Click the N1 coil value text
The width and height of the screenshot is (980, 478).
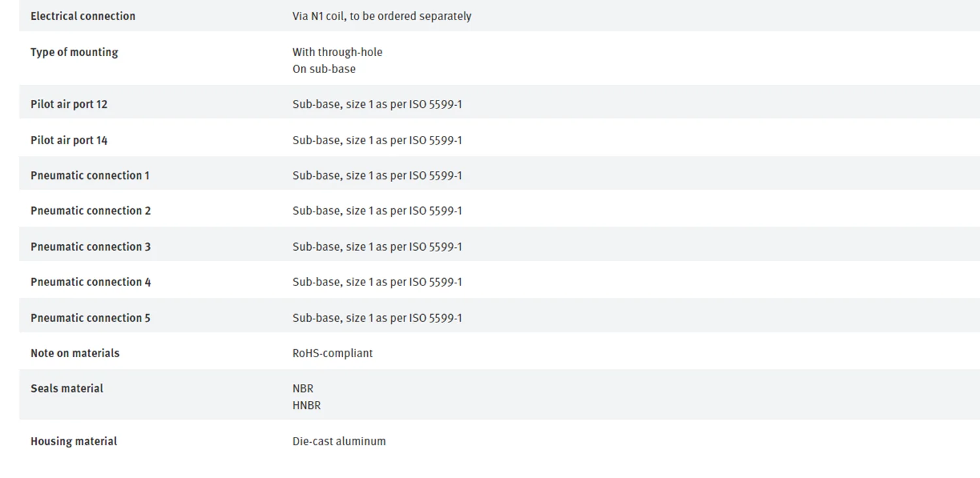click(382, 16)
